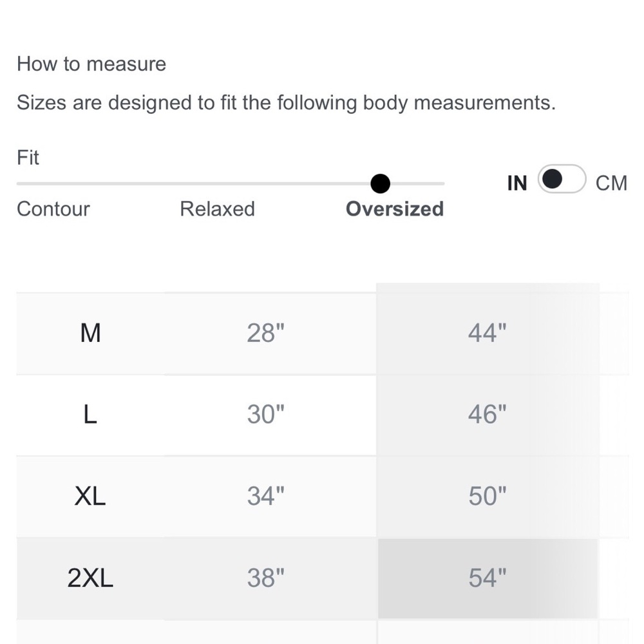Click the 46" measurement cell
The width and height of the screenshot is (644, 644).
(x=488, y=414)
